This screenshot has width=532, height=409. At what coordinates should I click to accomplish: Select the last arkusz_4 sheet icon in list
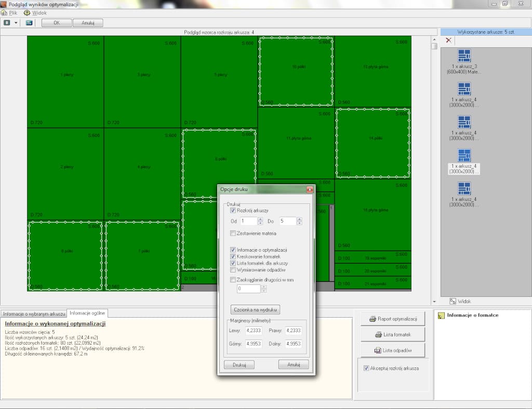[464, 188]
